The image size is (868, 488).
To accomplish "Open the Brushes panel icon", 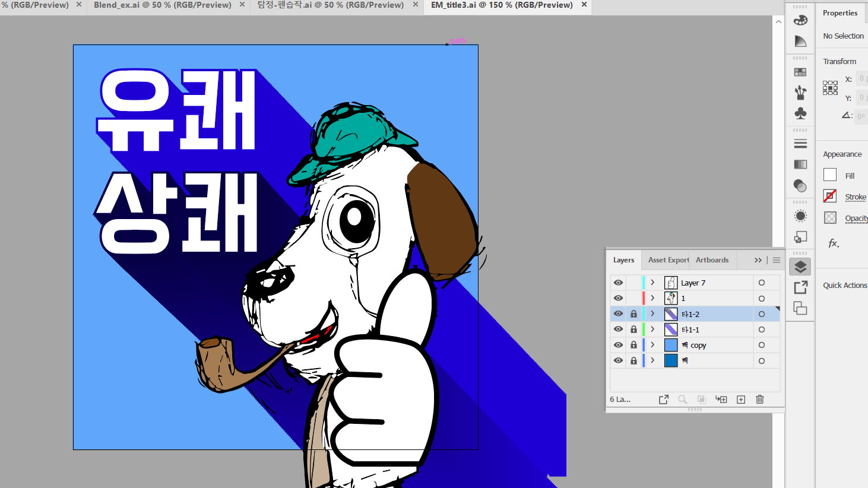I will click(800, 92).
